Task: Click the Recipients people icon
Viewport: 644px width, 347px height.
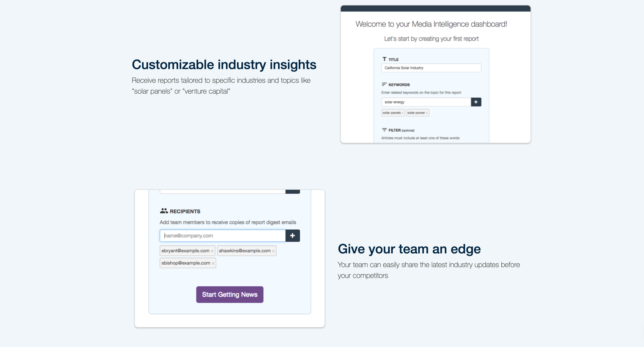Action: [164, 211]
